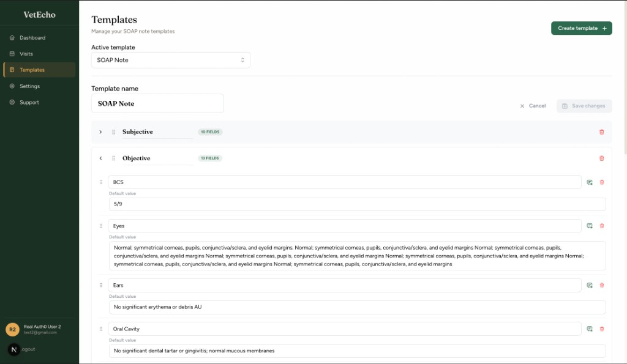Click the green prompt icon beside the Ears field

(589, 285)
